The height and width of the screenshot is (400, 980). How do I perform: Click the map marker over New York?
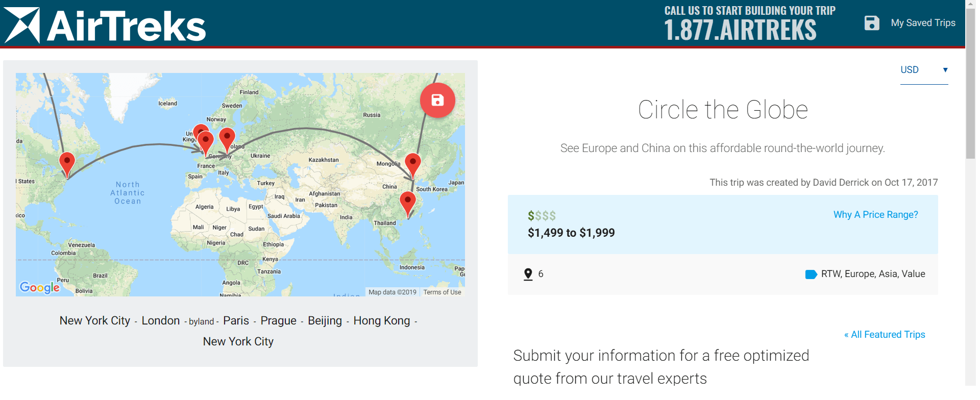coord(67,160)
